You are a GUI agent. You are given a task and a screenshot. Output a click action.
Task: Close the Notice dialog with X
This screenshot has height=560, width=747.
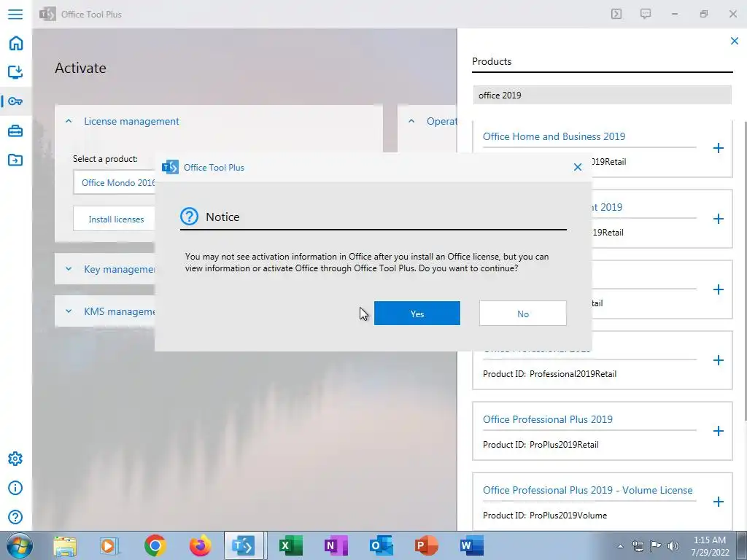click(x=578, y=167)
